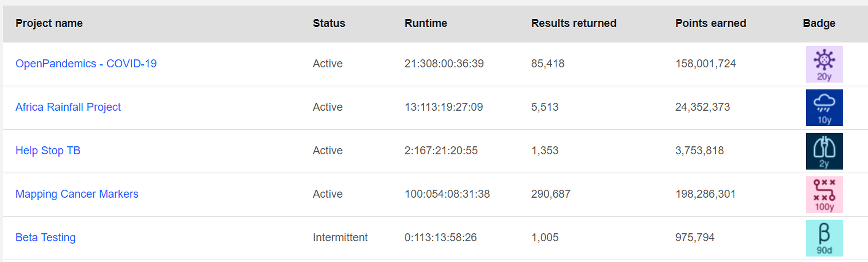Select the Intermittent status of Beta Testing
Screen dimensions: 868x262
[x=340, y=237]
